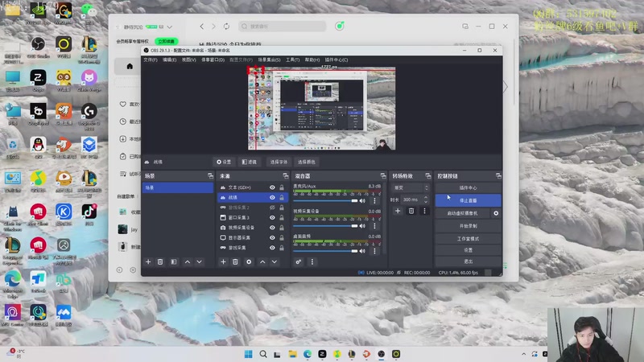Open the green music recognition icon beside search
The image size is (644, 362).
[x=339, y=27]
